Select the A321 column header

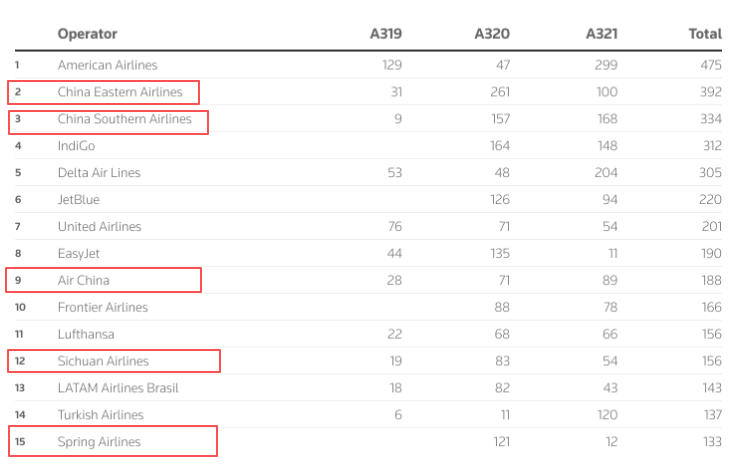pos(601,34)
